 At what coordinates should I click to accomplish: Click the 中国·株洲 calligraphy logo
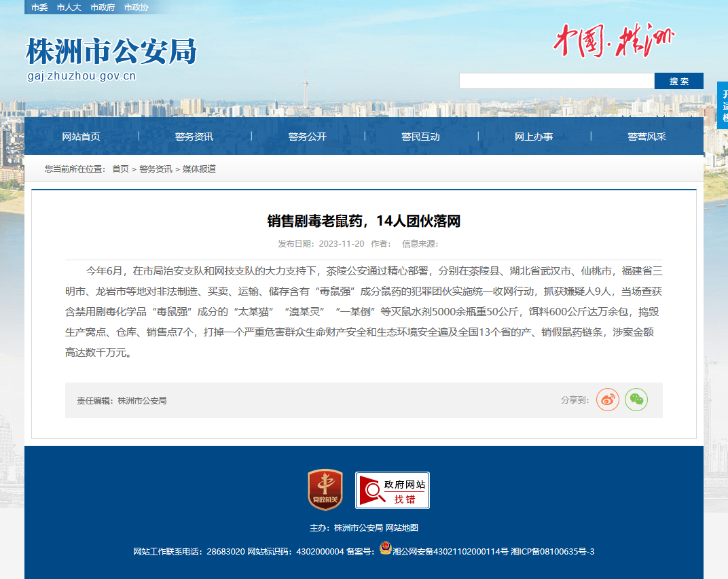point(614,40)
